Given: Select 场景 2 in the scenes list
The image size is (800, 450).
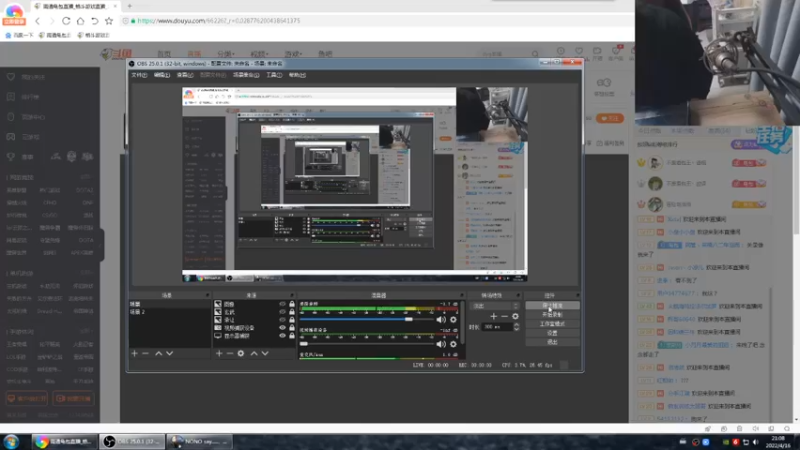Looking at the screenshot, I should point(169,312).
